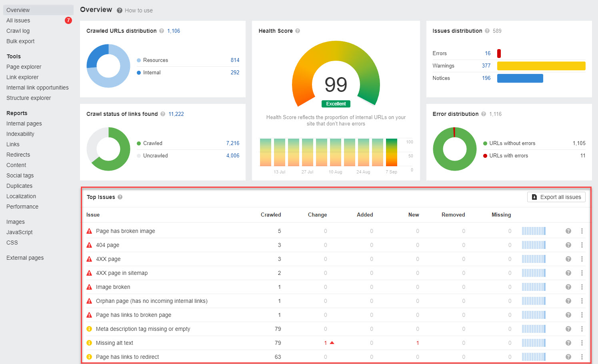This screenshot has width=598, height=364.
Task: Go to Page explorer tool
Action: 24,67
